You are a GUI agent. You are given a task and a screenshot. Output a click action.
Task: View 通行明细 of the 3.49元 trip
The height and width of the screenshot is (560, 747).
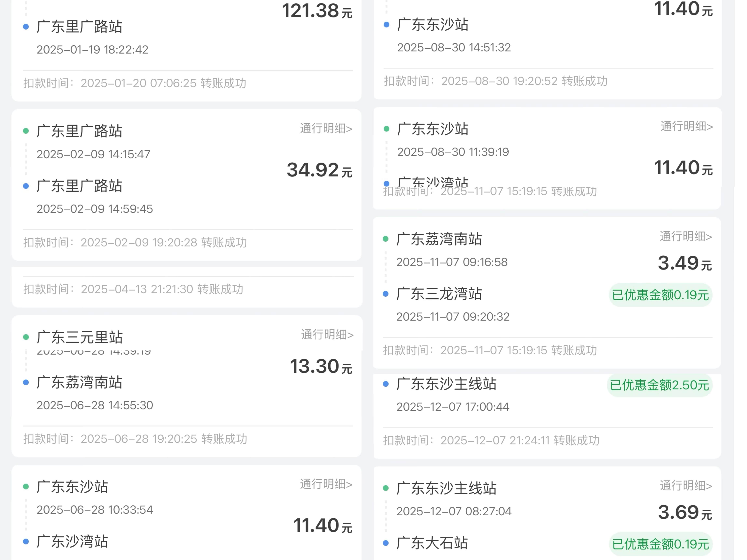[685, 237]
